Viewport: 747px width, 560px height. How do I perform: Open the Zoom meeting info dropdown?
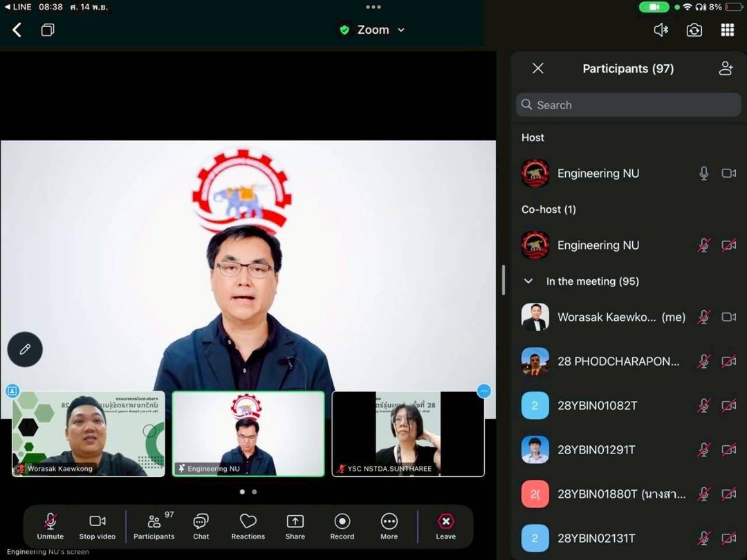tap(373, 30)
